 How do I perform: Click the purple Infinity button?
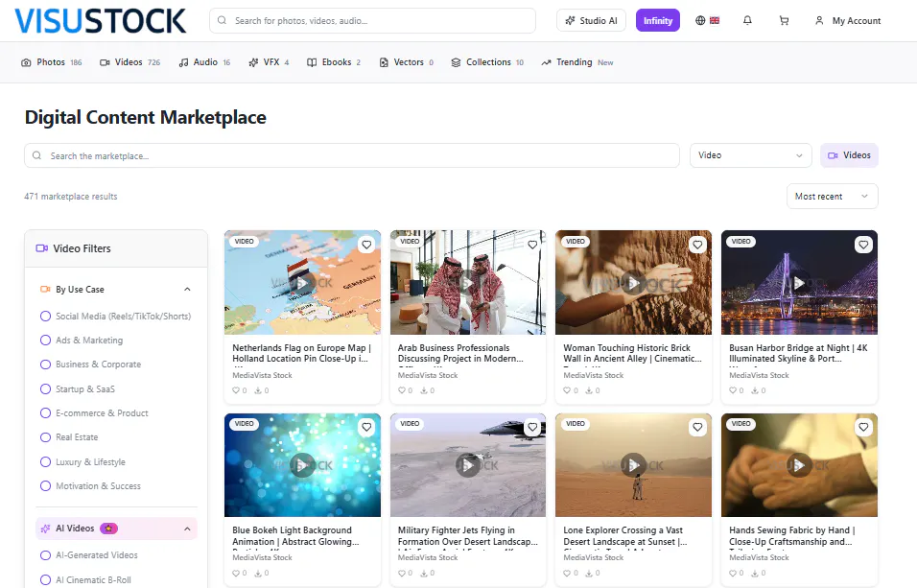point(657,20)
